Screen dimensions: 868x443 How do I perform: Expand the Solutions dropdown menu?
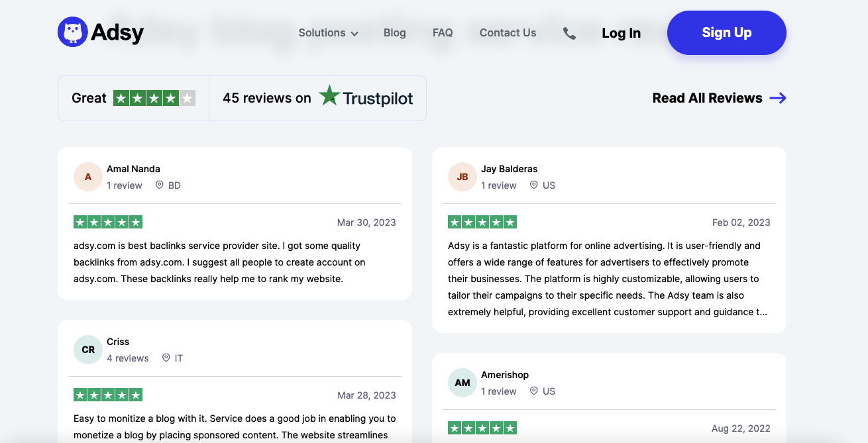(328, 32)
